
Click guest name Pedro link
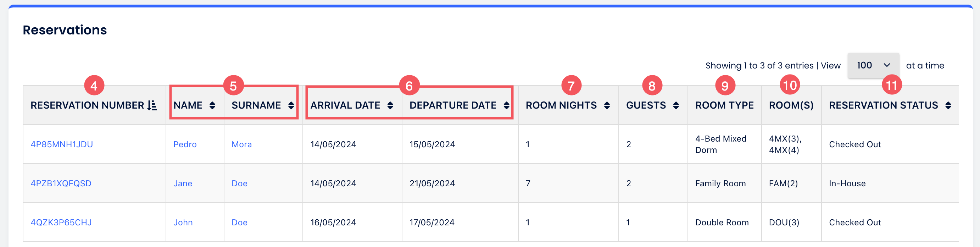tap(185, 145)
